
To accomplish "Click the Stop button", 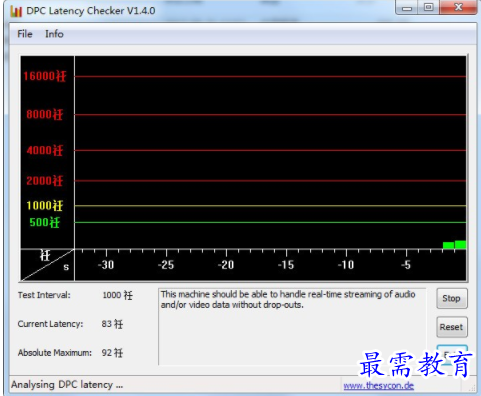I will (x=452, y=298).
